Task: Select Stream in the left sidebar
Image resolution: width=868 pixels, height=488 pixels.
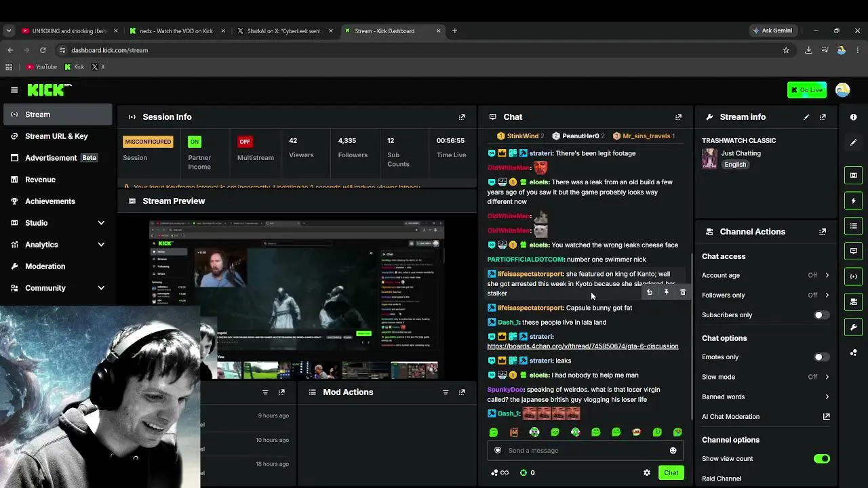Action: coord(58,115)
